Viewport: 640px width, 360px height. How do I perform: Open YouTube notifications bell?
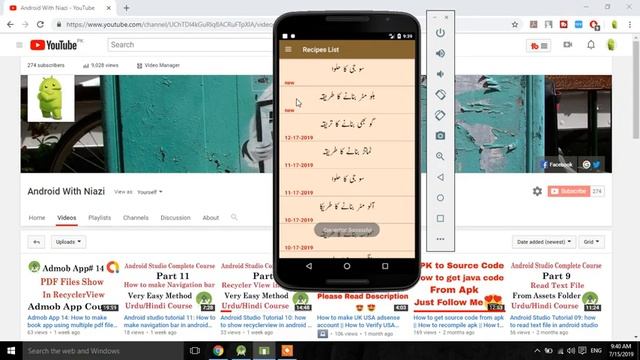click(591, 45)
